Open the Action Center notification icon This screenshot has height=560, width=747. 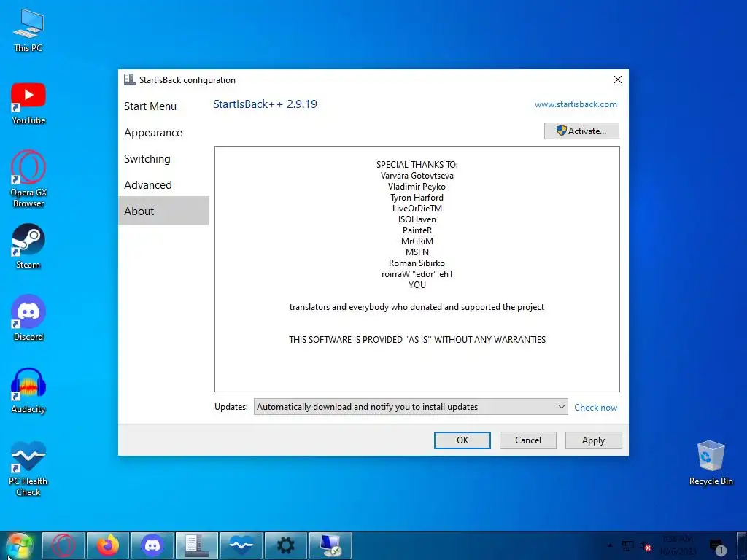(717, 546)
